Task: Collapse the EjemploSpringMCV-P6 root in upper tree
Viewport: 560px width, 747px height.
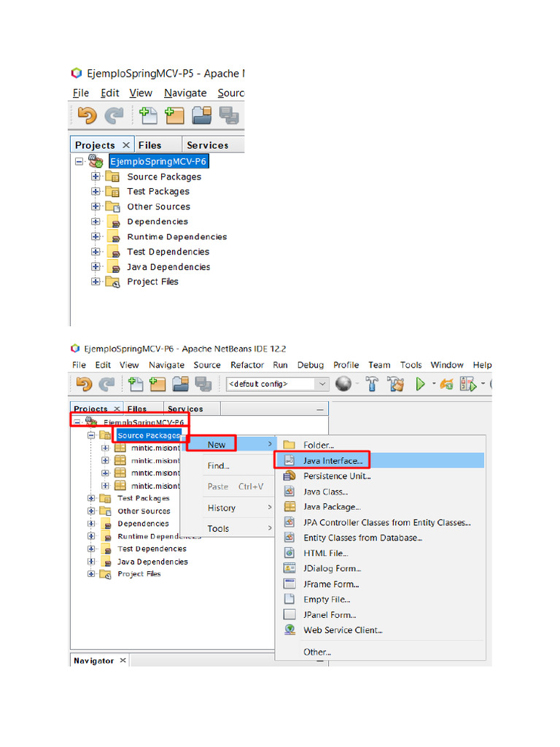Action: click(79, 161)
